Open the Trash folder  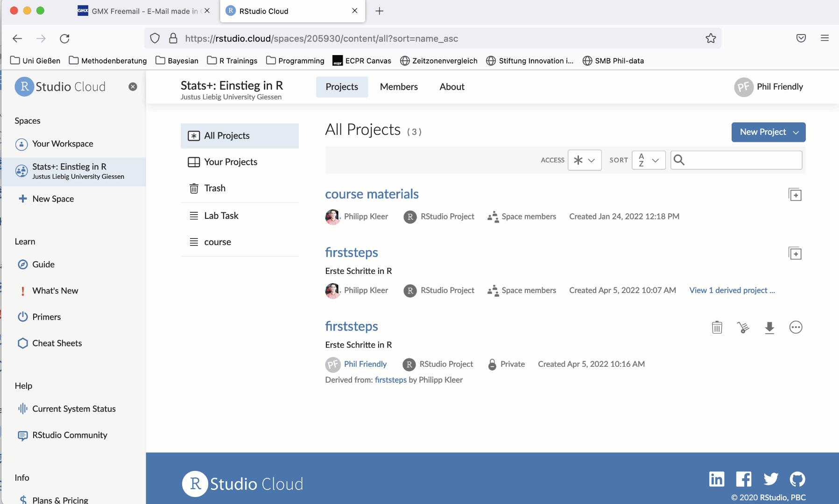tap(240, 188)
